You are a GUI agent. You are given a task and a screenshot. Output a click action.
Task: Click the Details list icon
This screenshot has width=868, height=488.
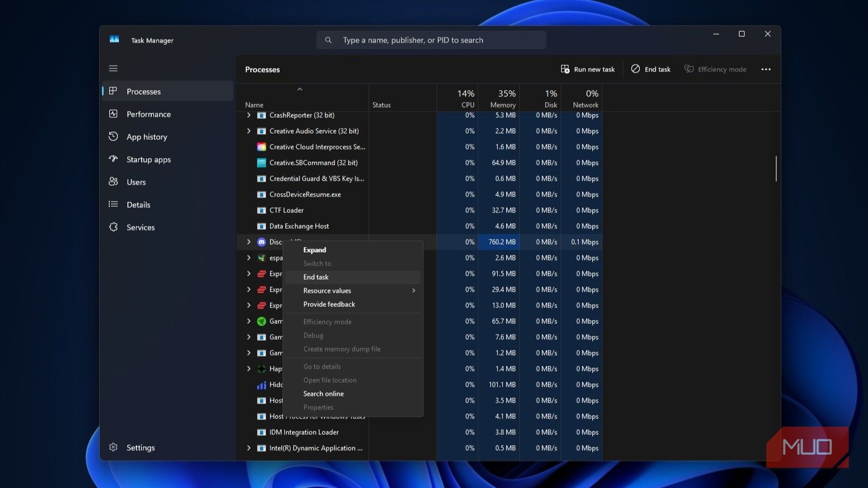click(113, 204)
